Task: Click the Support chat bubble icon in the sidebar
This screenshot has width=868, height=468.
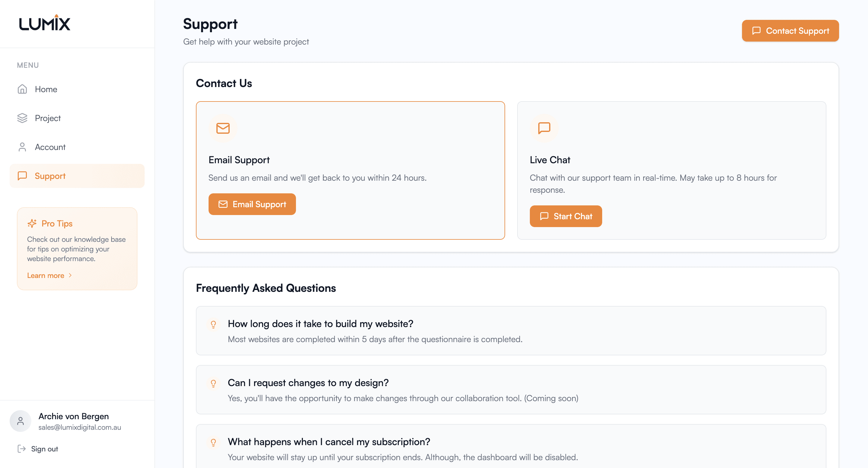Action: (x=22, y=176)
